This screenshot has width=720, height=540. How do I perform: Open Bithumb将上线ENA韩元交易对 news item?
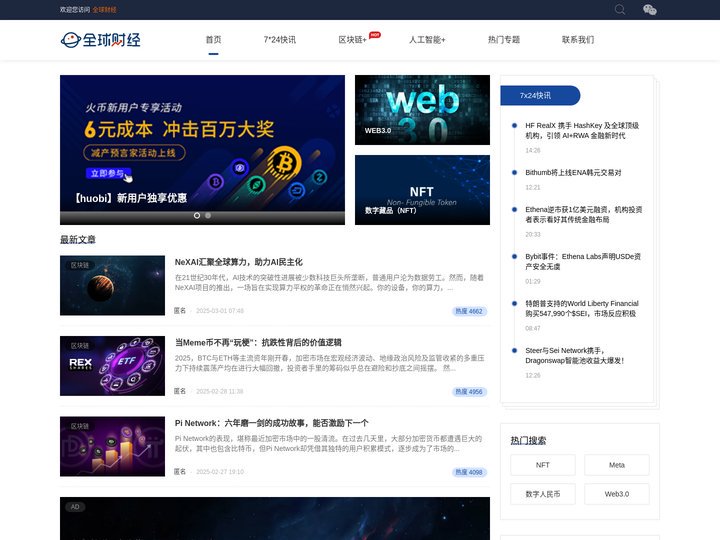tap(573, 173)
